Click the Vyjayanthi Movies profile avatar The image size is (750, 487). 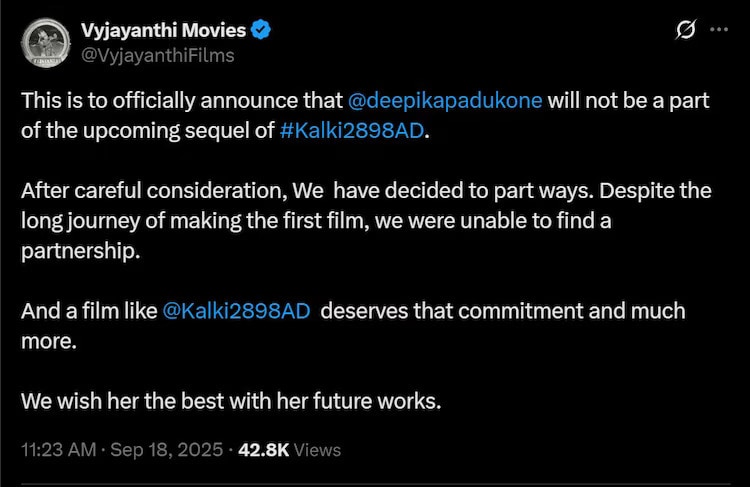(43, 43)
